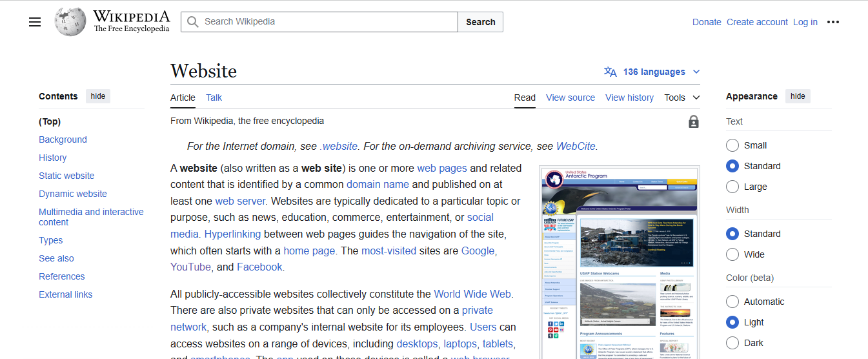Select Dark color mode
This screenshot has width=868, height=359.
coord(732,343)
